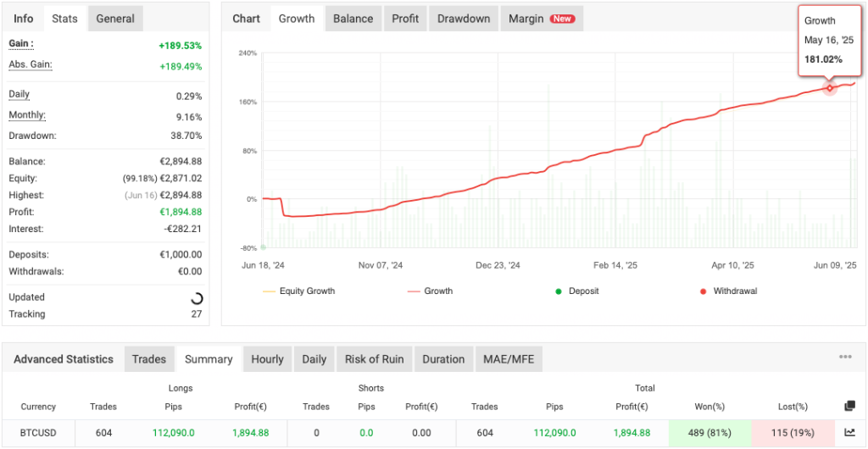Toggle Equity Growth series in chart legend
Viewport: 868px width, 449px height.
[298, 291]
